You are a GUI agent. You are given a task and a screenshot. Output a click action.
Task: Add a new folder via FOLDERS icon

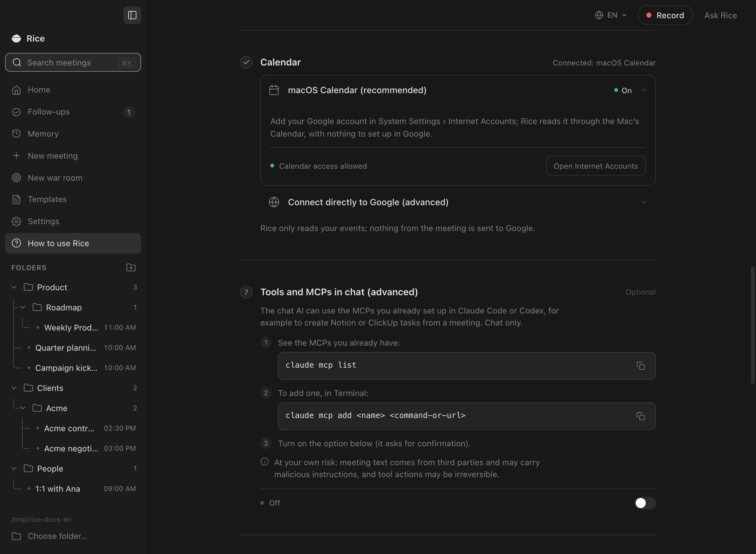131,267
